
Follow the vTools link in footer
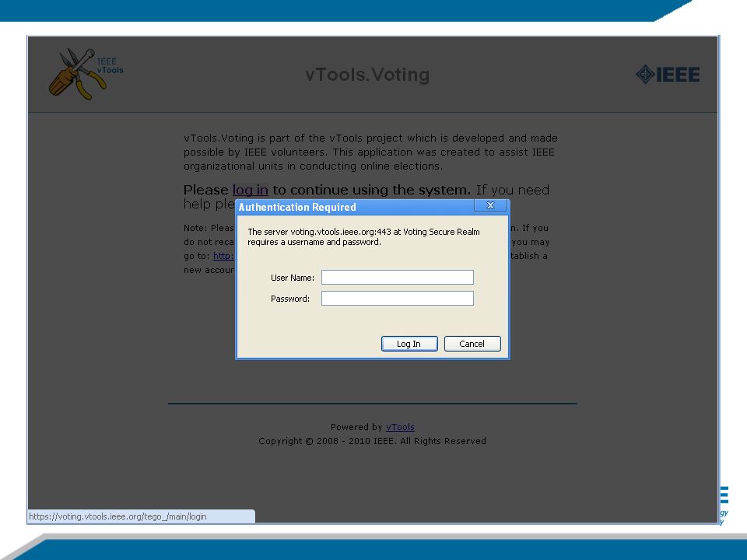click(x=400, y=427)
